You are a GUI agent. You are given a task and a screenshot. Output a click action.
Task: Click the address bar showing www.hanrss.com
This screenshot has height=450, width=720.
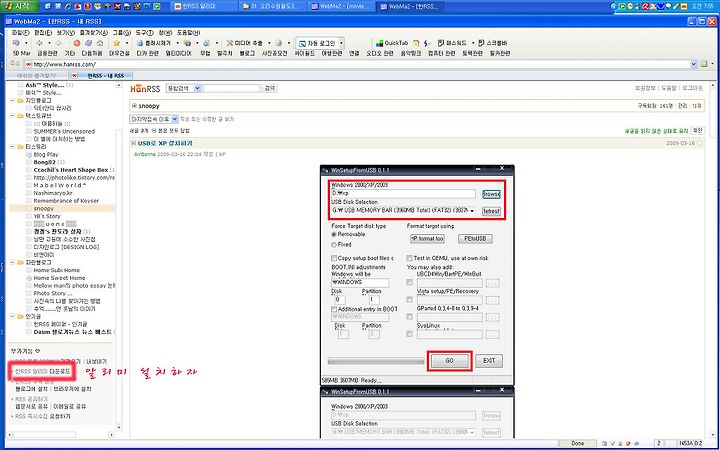pyautogui.click(x=360, y=64)
